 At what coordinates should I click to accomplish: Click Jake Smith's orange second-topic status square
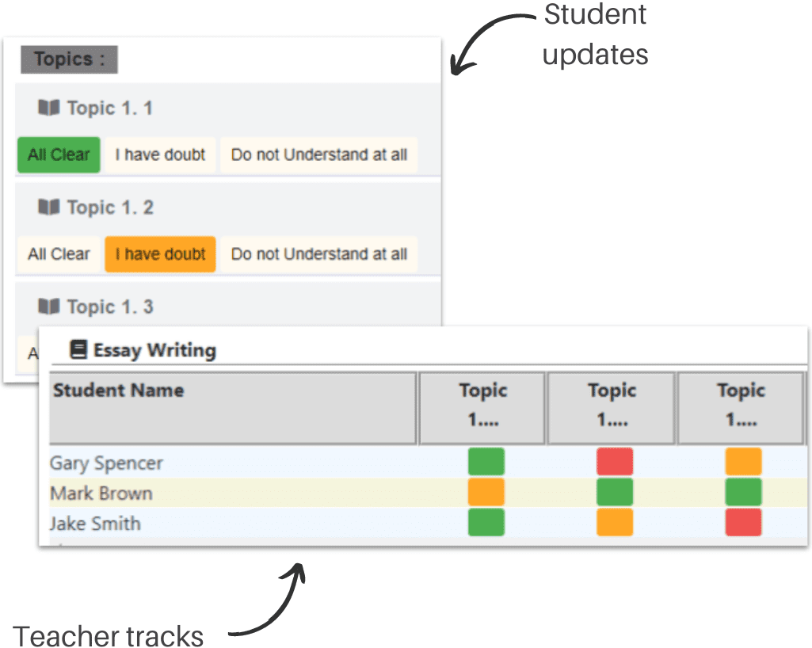pos(615,522)
